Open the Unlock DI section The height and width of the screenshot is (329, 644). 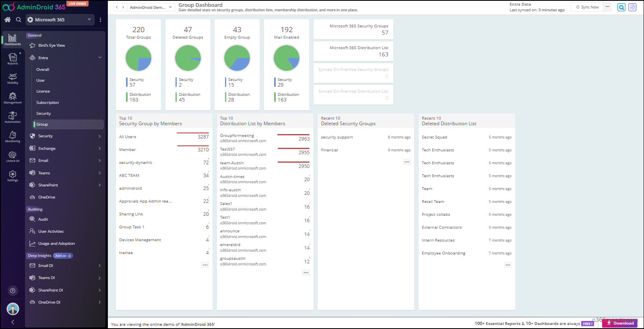(12, 156)
